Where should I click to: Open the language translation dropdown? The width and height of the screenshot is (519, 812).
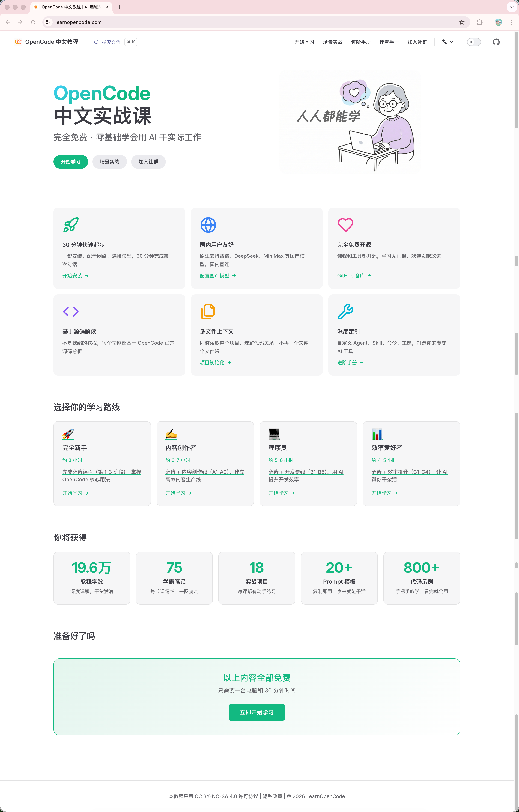(x=447, y=42)
